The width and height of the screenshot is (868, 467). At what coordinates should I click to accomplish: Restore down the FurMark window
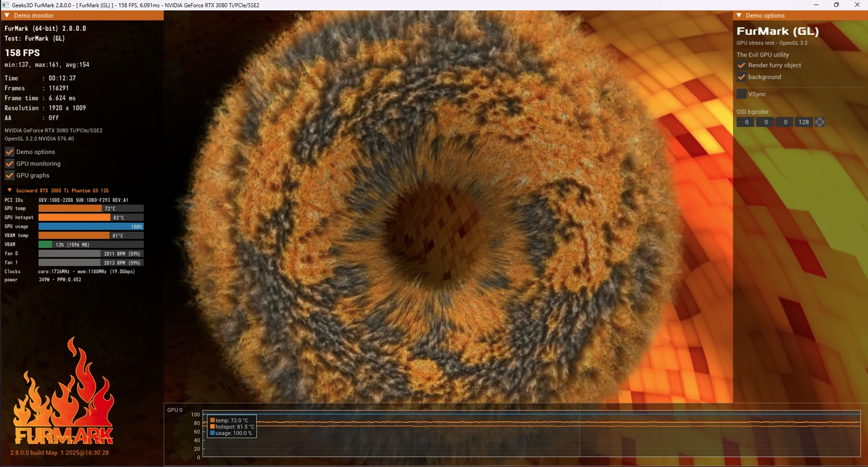click(836, 5)
